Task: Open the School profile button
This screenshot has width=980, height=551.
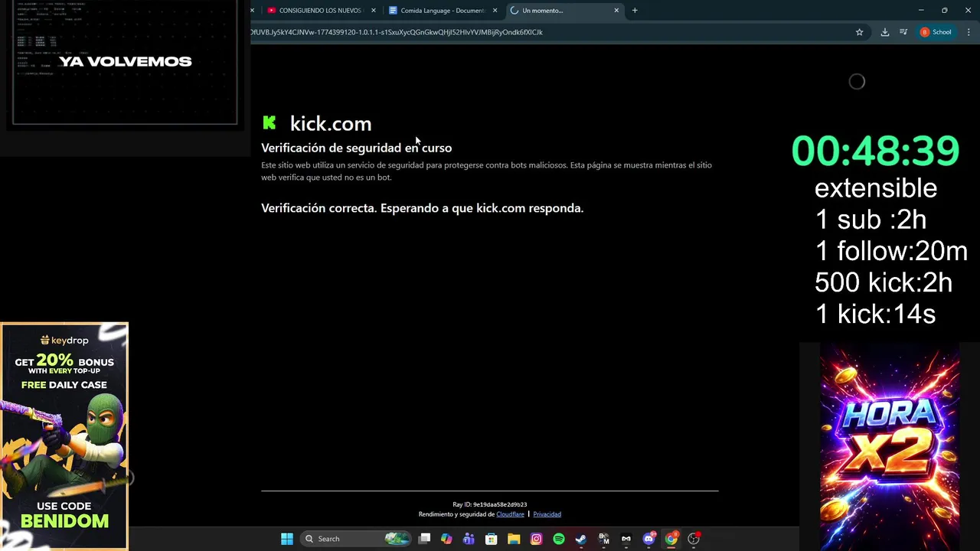Action: click(936, 32)
